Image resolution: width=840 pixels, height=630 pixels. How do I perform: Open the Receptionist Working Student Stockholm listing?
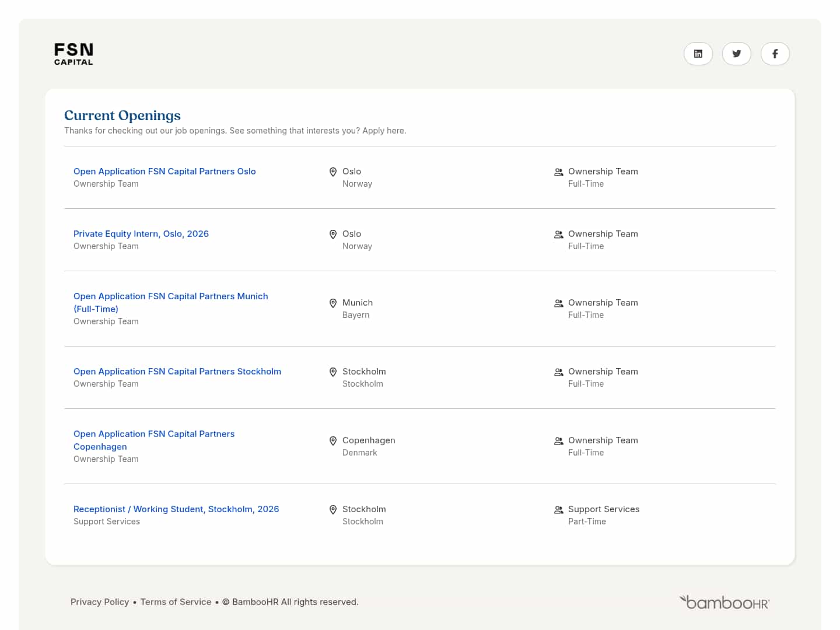pyautogui.click(x=176, y=509)
